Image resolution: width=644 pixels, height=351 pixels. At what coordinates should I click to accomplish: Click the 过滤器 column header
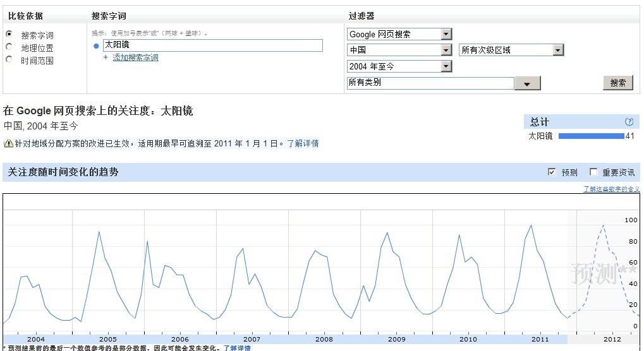coord(361,16)
